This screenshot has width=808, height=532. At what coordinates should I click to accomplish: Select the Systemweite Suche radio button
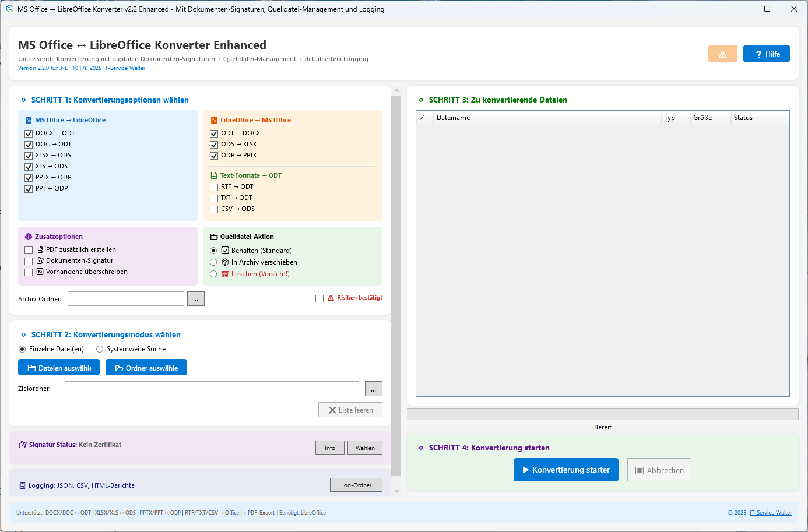point(100,349)
